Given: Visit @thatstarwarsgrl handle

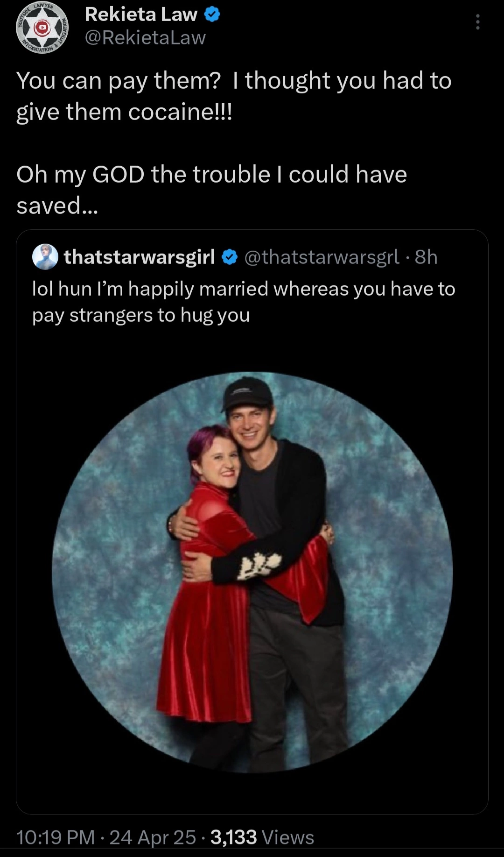Looking at the screenshot, I should (322, 257).
